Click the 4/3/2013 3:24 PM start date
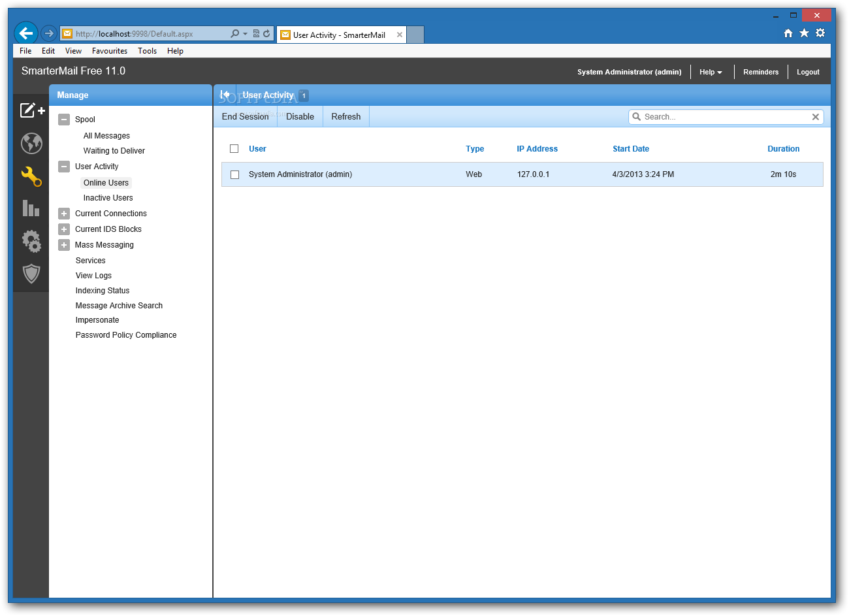The image size is (849, 616). click(x=643, y=174)
